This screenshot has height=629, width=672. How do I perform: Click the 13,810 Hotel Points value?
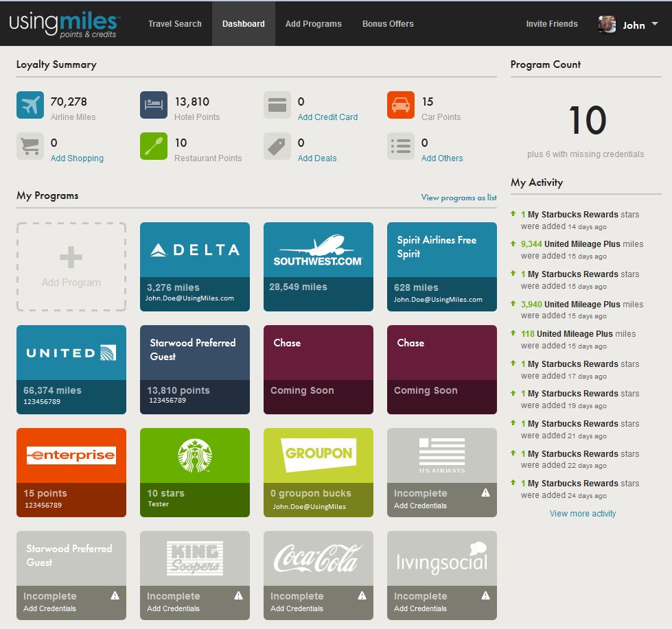[192, 102]
